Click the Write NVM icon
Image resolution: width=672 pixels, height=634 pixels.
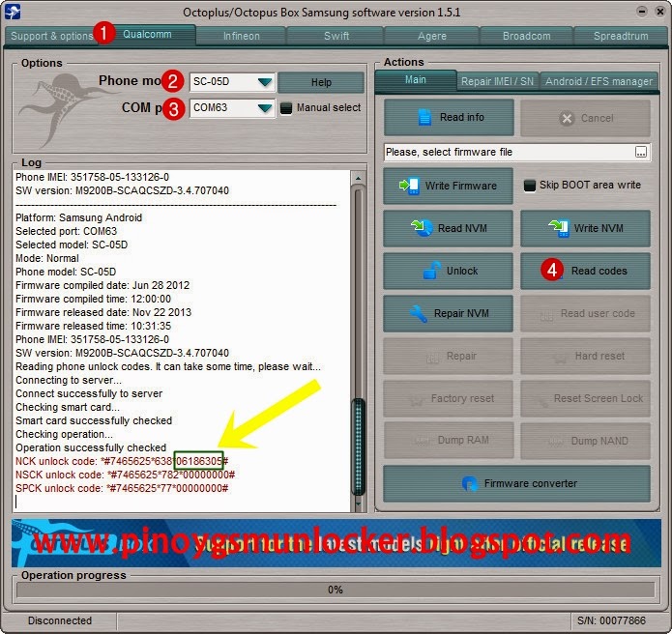[x=559, y=228]
